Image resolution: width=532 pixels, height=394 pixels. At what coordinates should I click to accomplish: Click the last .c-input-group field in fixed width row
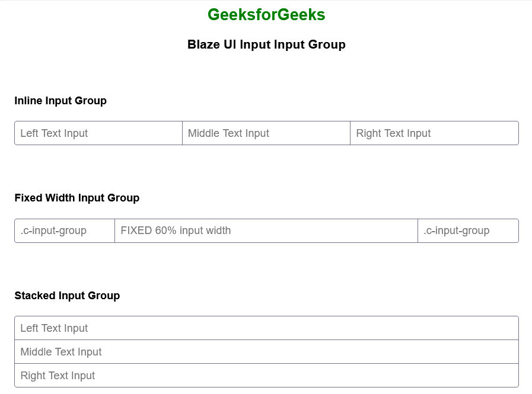point(468,230)
